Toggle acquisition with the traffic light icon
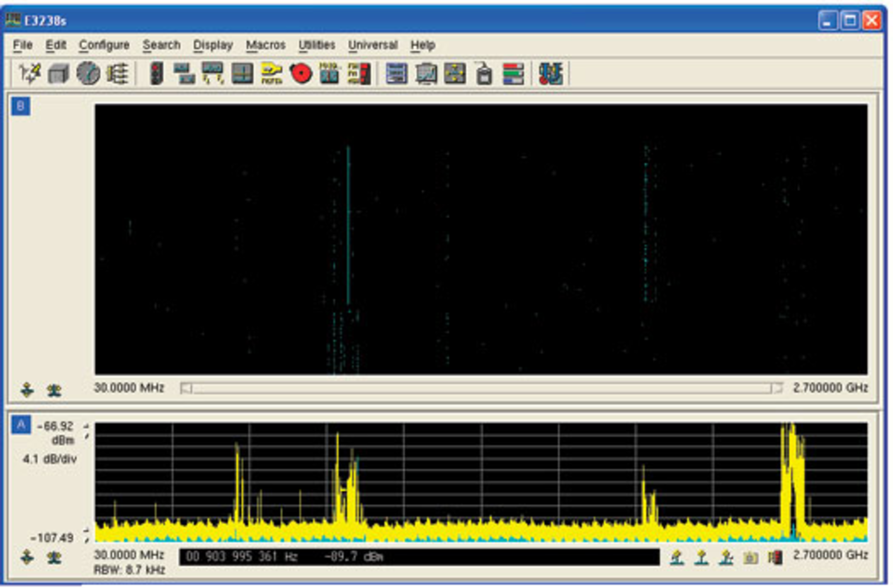The width and height of the screenshot is (893, 588). [156, 73]
